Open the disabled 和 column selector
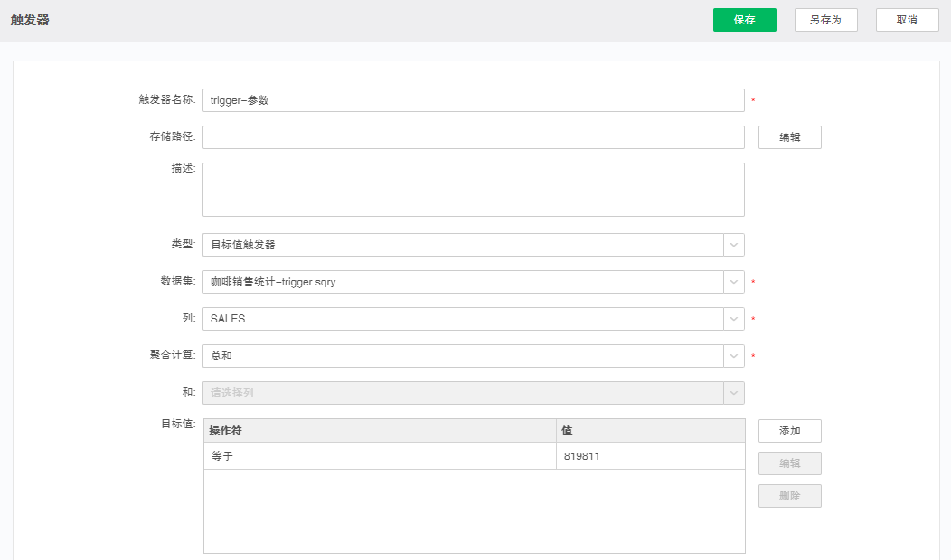The height and width of the screenshot is (560, 951). coord(733,393)
